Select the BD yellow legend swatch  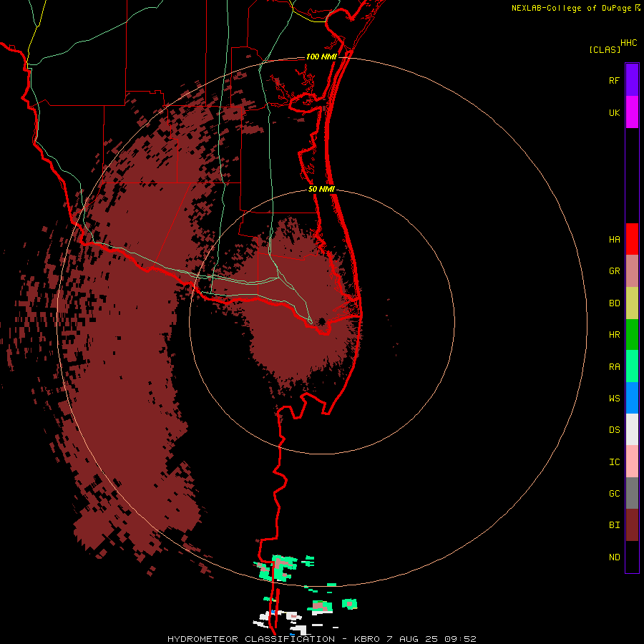[x=632, y=303]
